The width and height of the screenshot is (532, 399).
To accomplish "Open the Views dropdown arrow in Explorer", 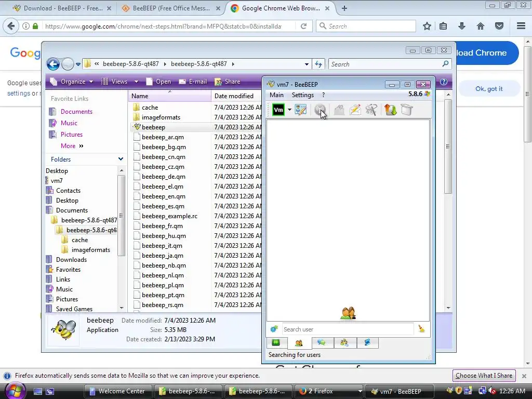I will point(136,82).
